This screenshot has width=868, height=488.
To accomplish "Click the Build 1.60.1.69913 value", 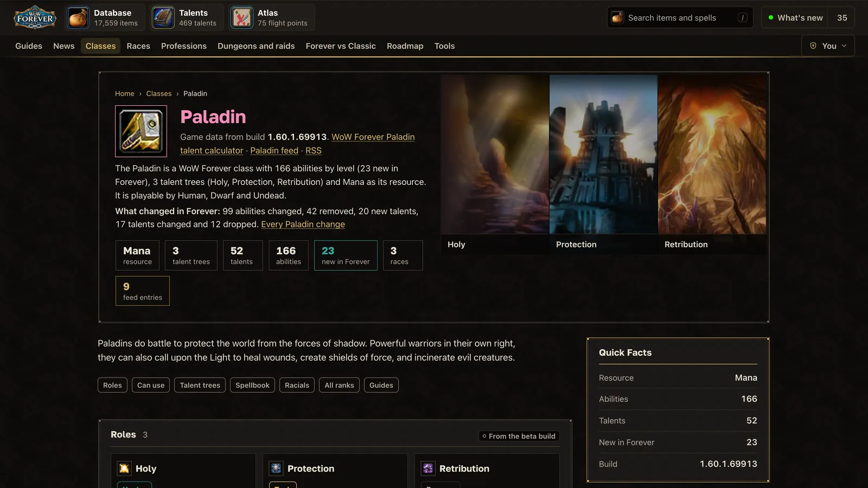I will (x=729, y=464).
